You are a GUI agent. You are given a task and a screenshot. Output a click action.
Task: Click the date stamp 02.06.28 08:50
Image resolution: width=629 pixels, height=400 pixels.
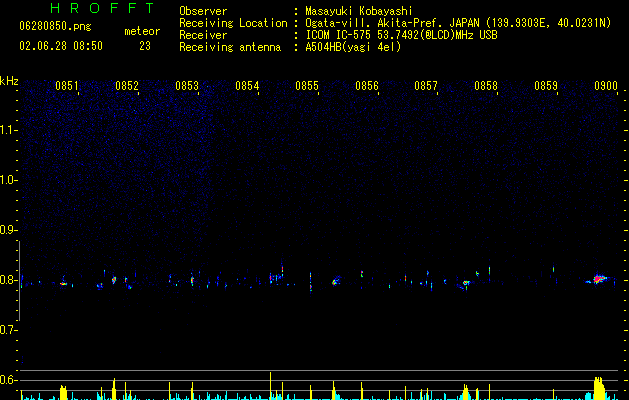tap(61, 46)
